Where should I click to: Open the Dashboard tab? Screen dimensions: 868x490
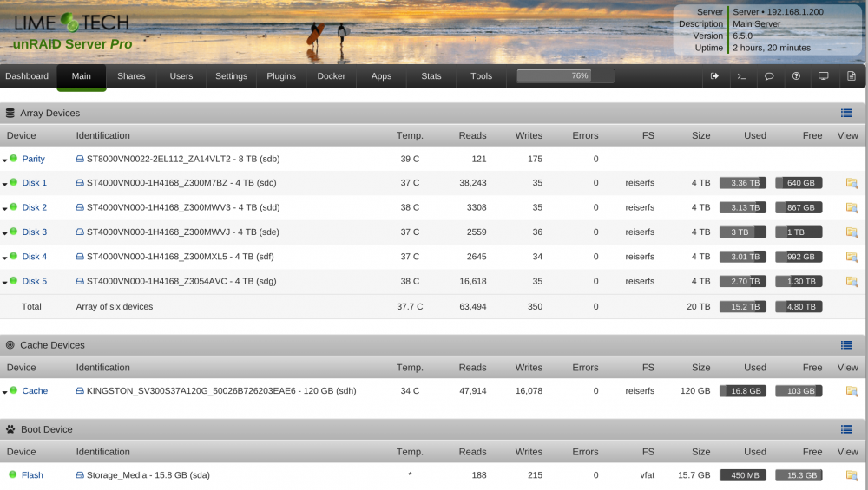(x=27, y=76)
